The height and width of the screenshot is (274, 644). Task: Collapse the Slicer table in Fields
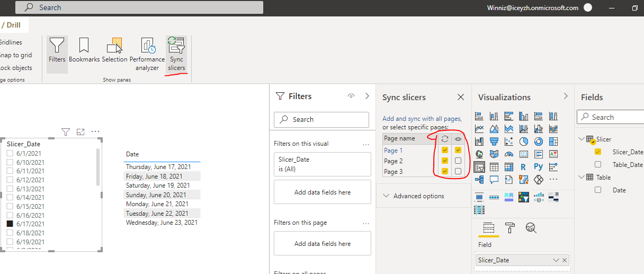pyautogui.click(x=582, y=139)
